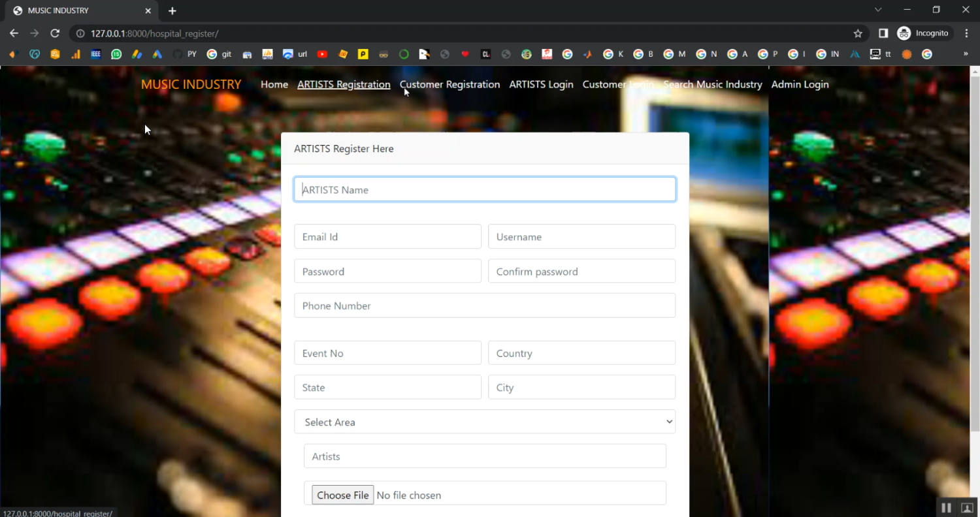Click the Password field
The image size is (980, 517).
(x=387, y=271)
